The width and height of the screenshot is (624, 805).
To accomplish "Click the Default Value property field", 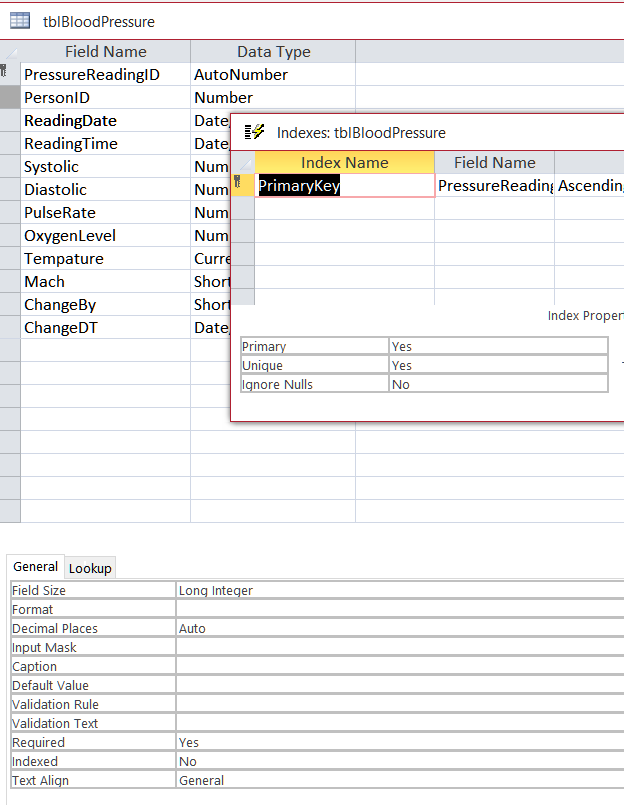I will (400, 685).
